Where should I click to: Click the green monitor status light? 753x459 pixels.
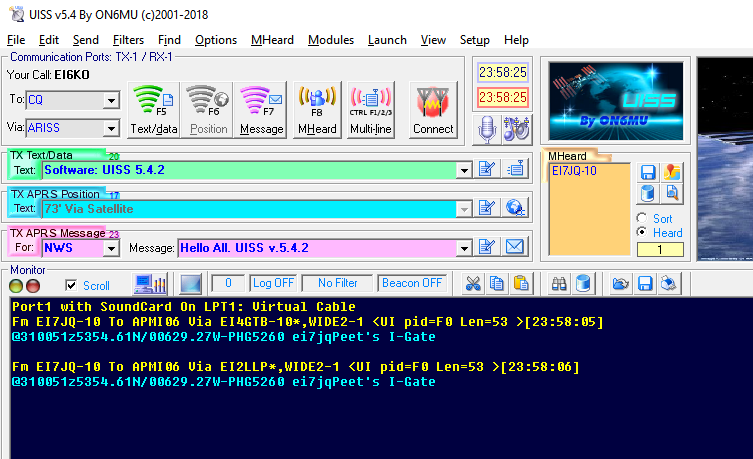[x=16, y=286]
